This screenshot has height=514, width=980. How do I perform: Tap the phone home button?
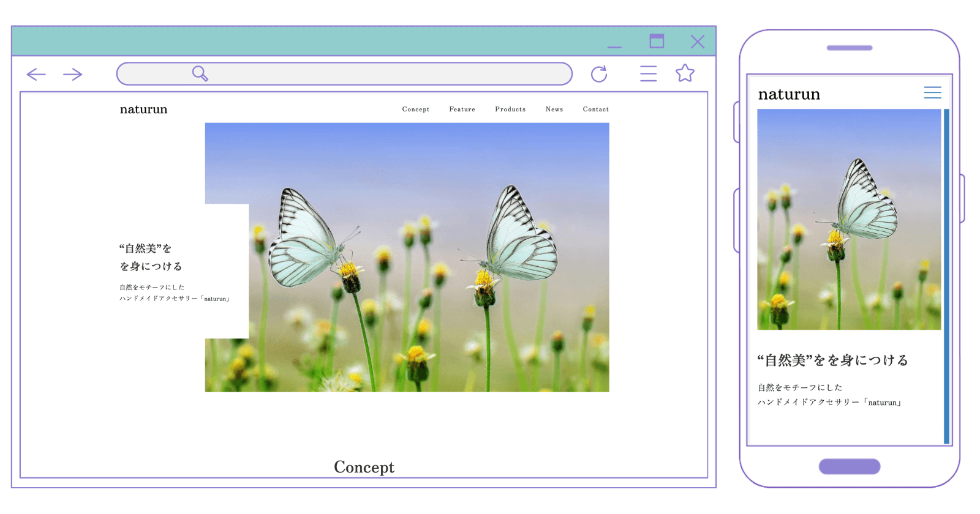point(850,466)
